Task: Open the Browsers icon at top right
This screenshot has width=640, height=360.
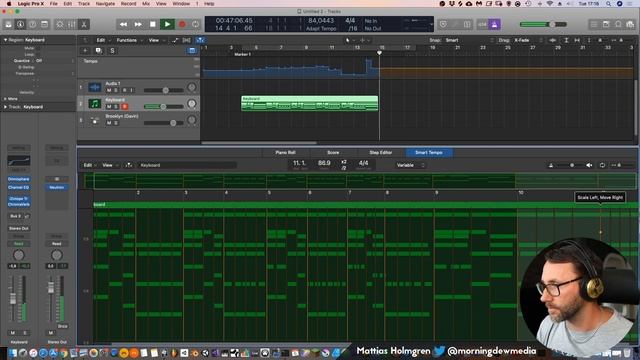Action: pyautogui.click(x=630, y=24)
